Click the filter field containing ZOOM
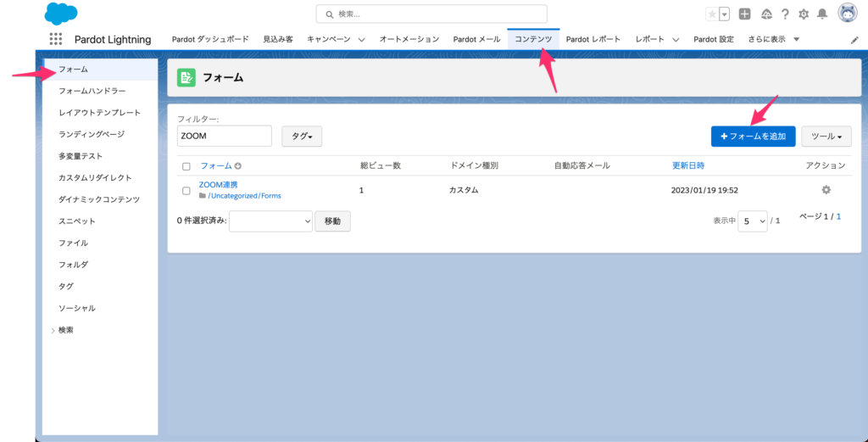The image size is (868, 442). [224, 136]
